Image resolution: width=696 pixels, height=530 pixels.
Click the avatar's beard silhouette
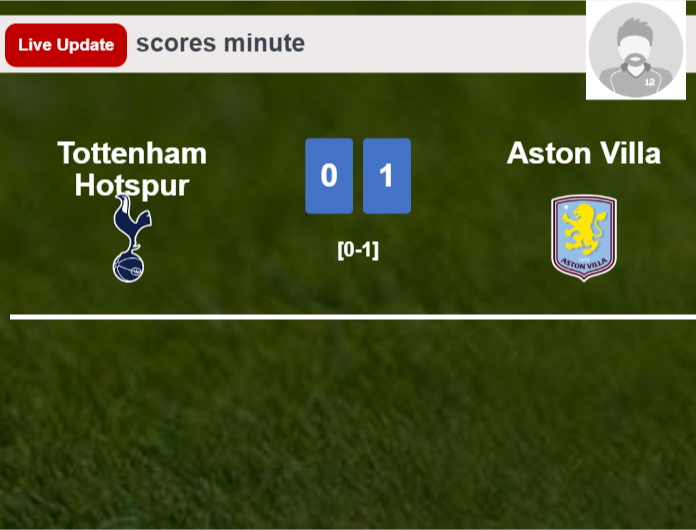coord(636,64)
